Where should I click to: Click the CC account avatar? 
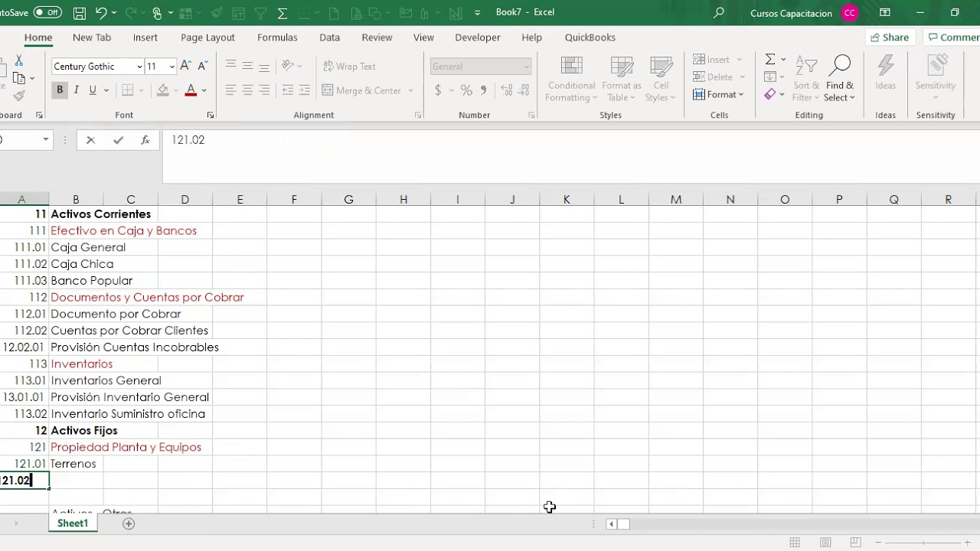point(849,13)
